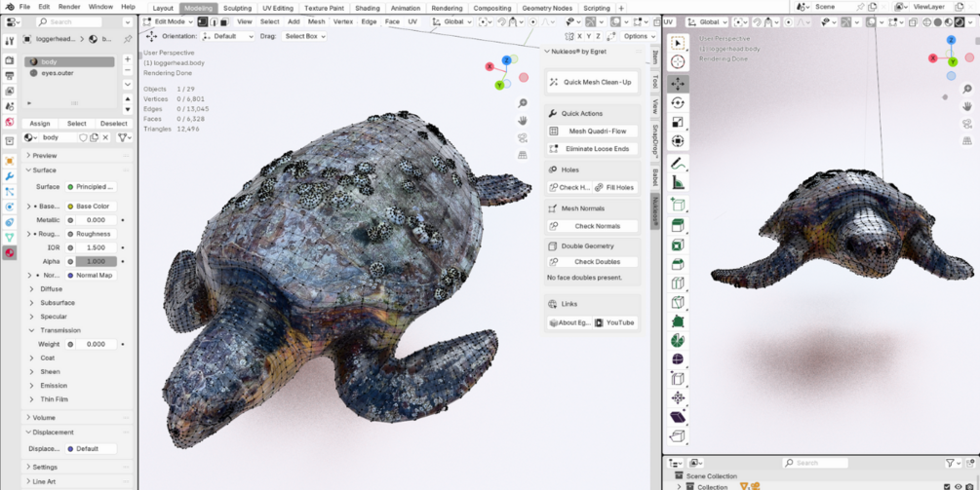The image size is (980, 490).
Task: Select the Spin tool
Action: (x=678, y=341)
